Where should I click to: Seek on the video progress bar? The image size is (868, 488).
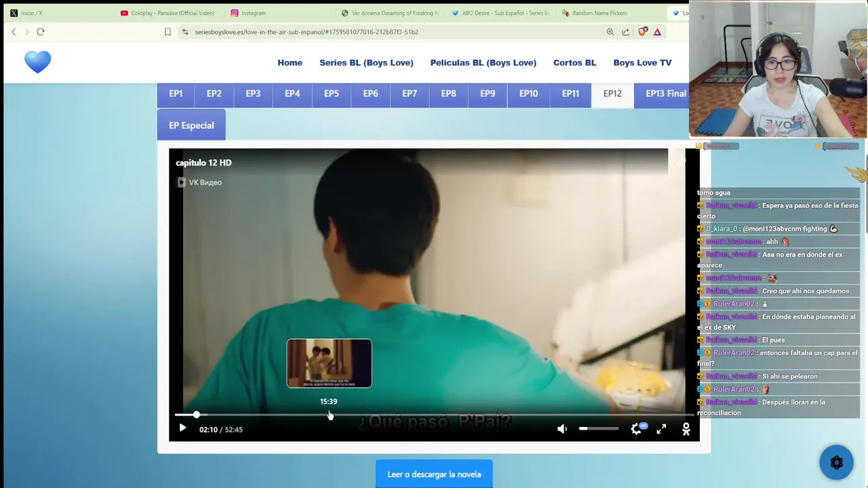pos(434,414)
